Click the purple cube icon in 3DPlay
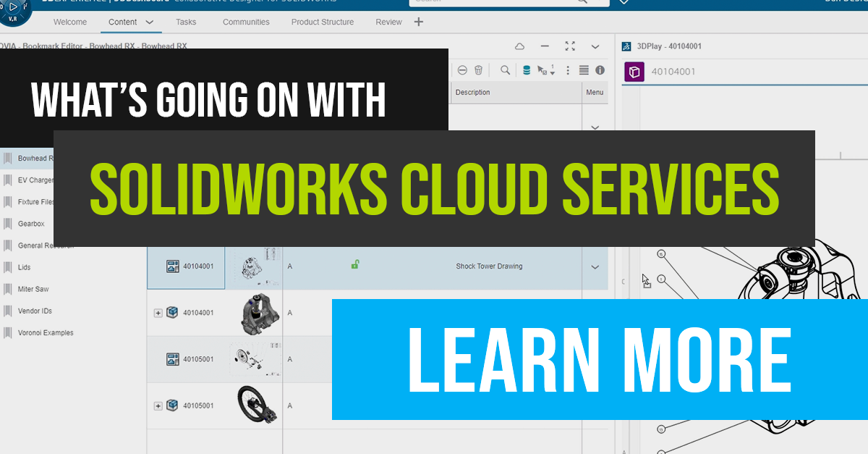The height and width of the screenshot is (454, 868). (634, 72)
